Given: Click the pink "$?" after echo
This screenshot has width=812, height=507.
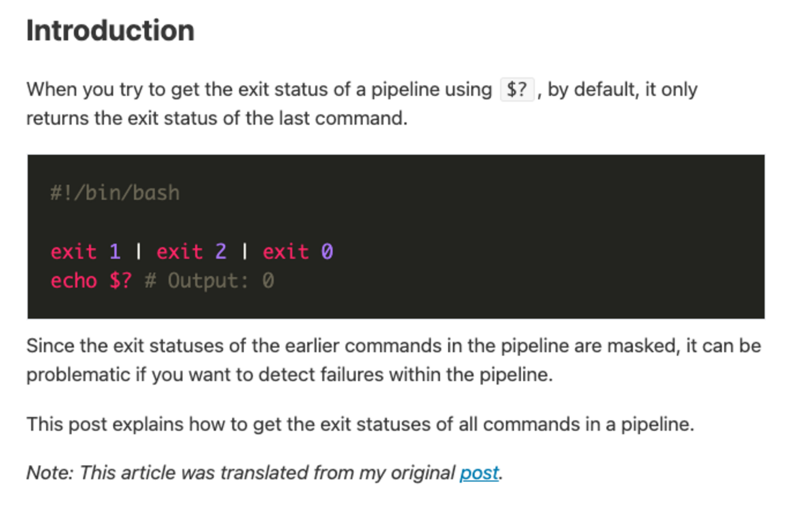Looking at the screenshot, I should (x=121, y=281).
